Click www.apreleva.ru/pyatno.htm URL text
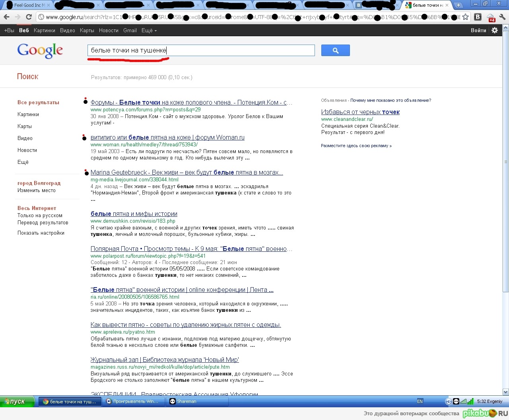This screenshot has width=509, height=420. [123, 332]
